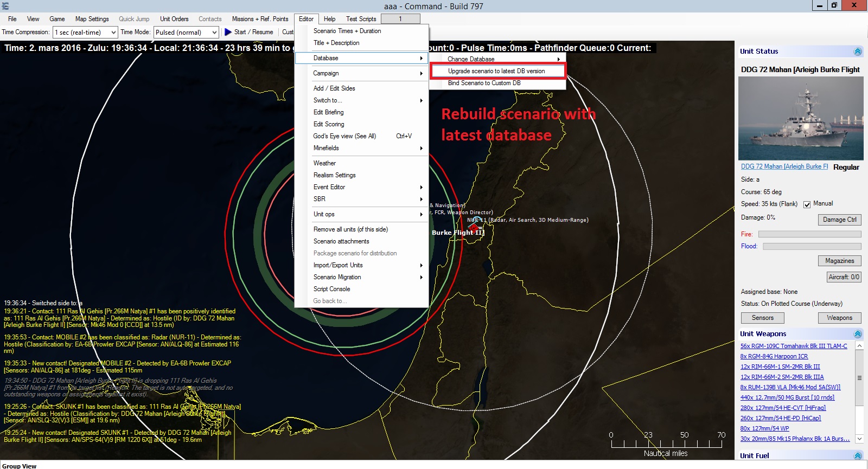
Task: Click the 440x 12.7mm/50 MG Burst link
Action: tap(787, 397)
